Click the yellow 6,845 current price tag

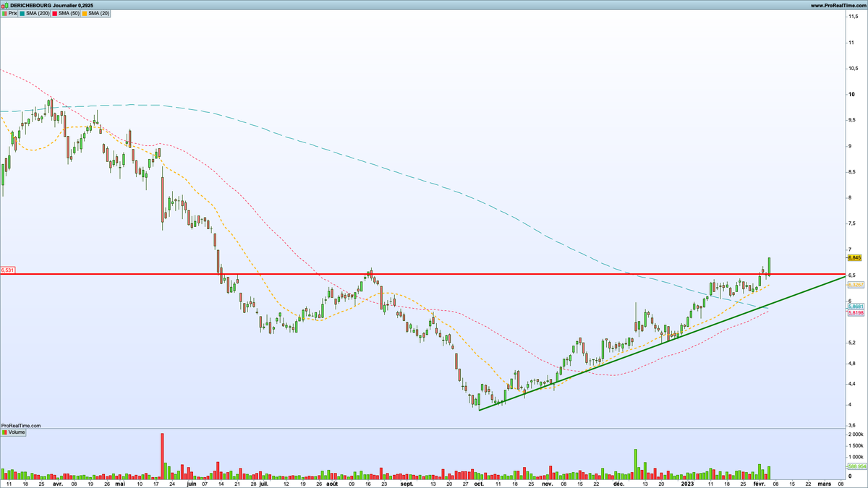pyautogui.click(x=854, y=257)
